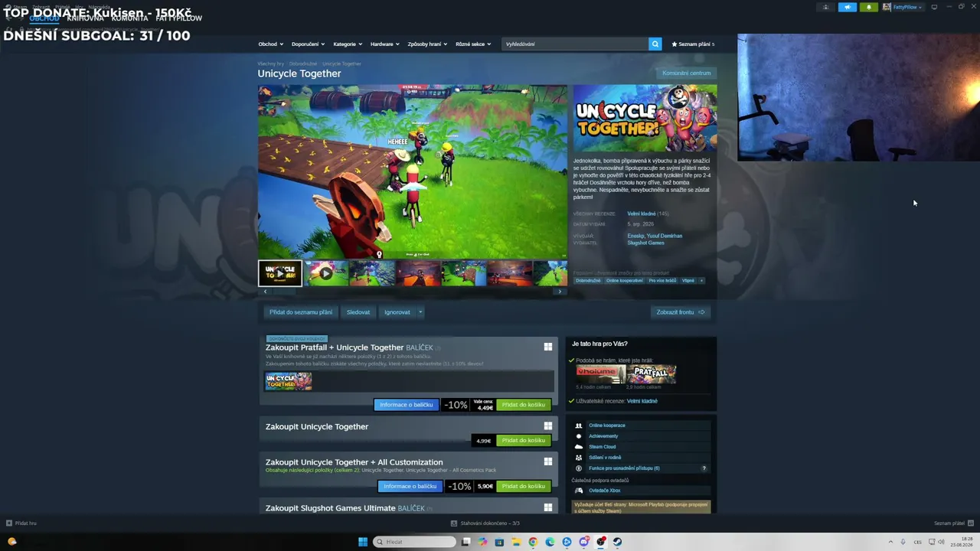Click the Task View taskbar icon
The height and width of the screenshot is (551, 980).
[x=465, y=542]
